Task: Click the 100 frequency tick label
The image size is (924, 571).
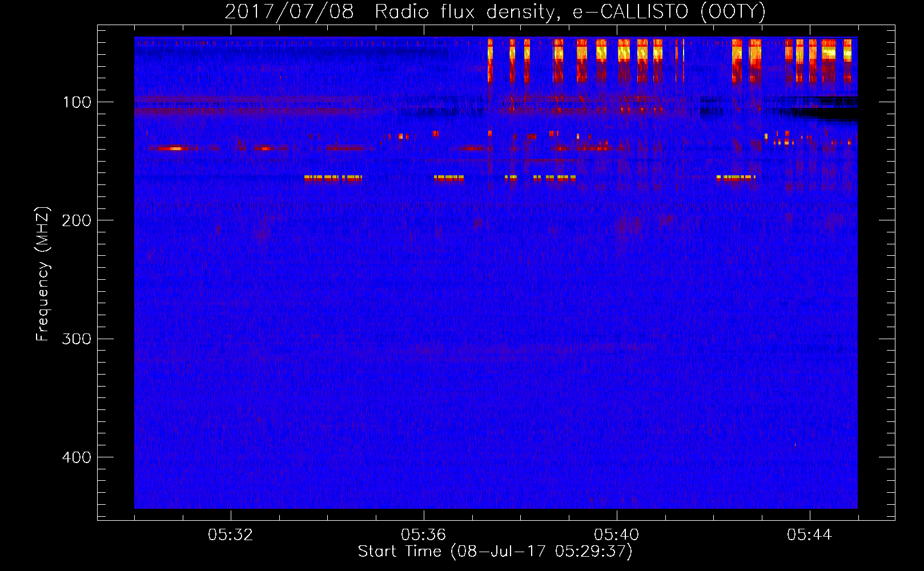Action: coord(77,102)
